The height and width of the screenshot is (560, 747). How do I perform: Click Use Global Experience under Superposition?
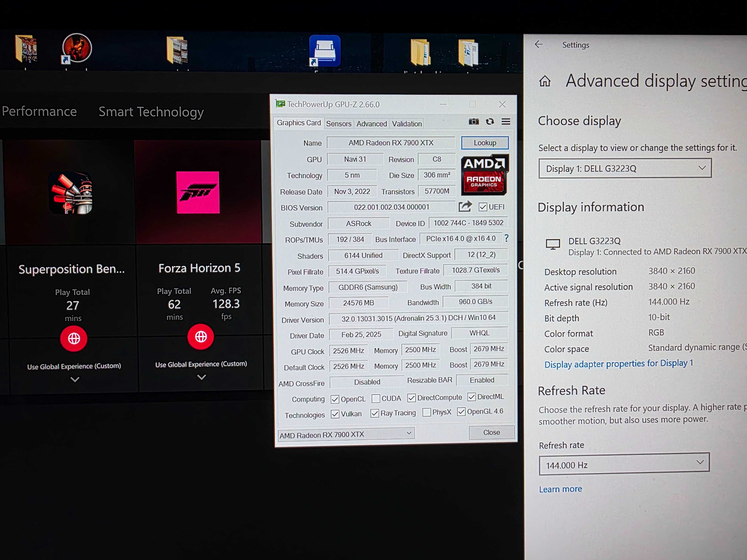click(74, 366)
